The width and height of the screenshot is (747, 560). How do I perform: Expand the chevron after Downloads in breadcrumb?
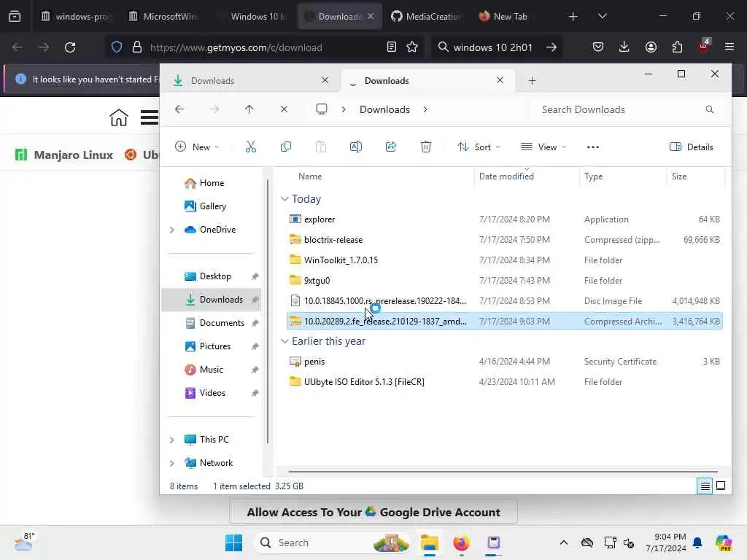tap(425, 109)
